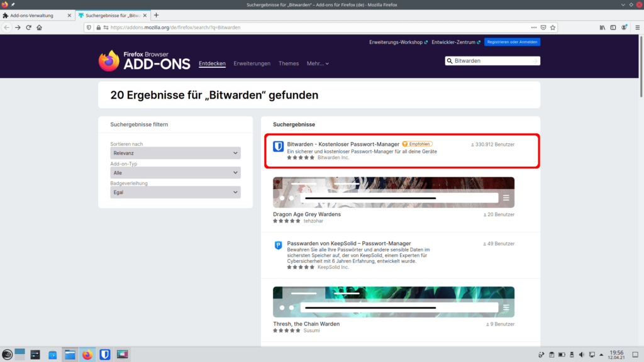Open the file manager from the taskbar
Image resolution: width=644 pixels, height=362 pixels.
tap(70, 354)
